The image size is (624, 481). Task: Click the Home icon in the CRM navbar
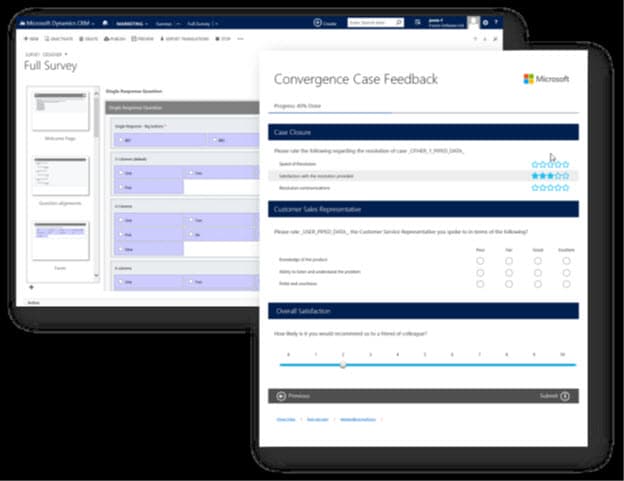(x=105, y=23)
